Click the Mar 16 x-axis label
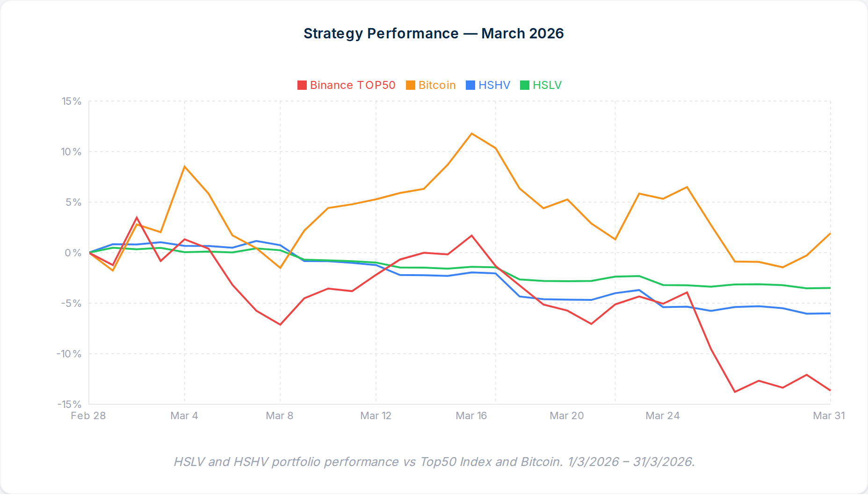868x495 pixels. pos(471,415)
